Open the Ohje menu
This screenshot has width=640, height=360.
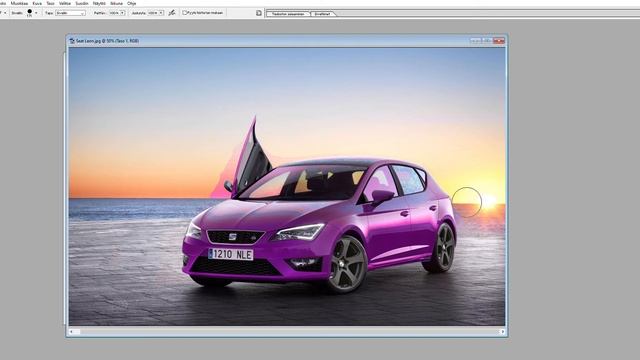pos(131,3)
